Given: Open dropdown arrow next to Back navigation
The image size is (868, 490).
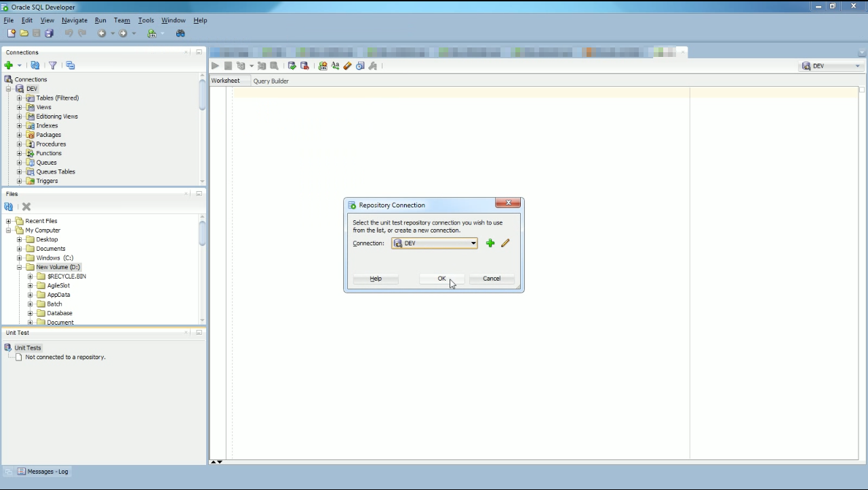Looking at the screenshot, I should 113,33.
